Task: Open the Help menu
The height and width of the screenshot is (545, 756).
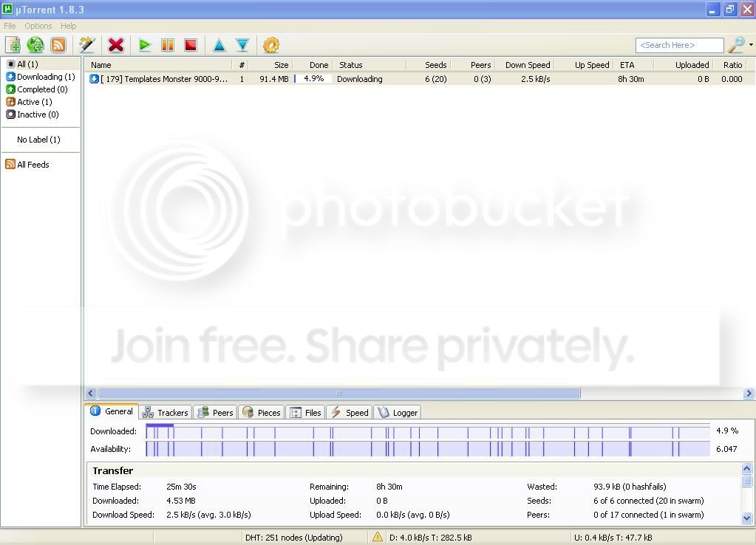Action: tap(69, 26)
